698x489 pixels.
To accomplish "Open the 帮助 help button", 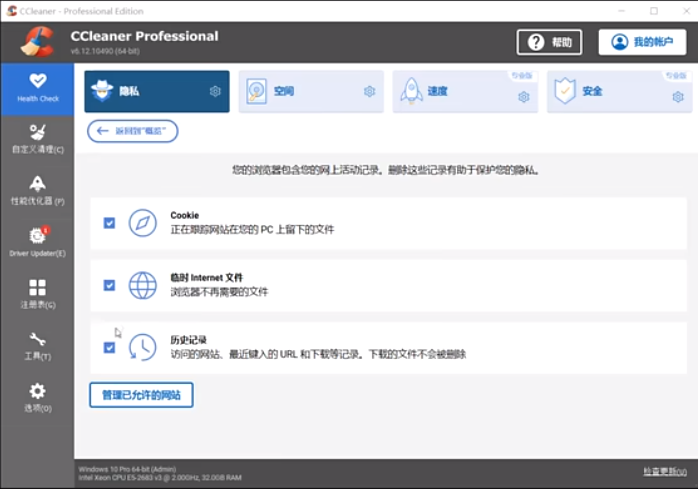I will (x=549, y=42).
